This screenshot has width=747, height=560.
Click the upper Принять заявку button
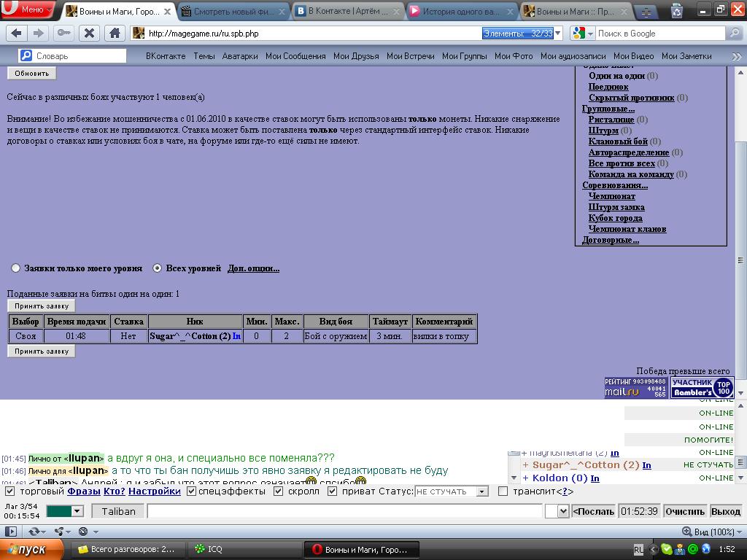pos(42,306)
